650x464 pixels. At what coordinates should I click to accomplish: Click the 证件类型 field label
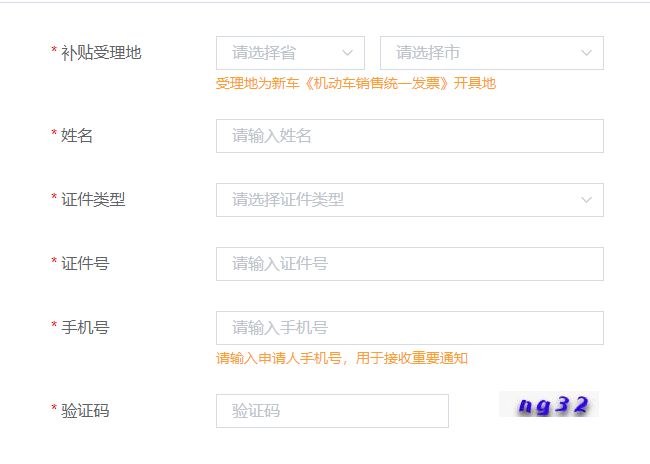click(x=93, y=199)
